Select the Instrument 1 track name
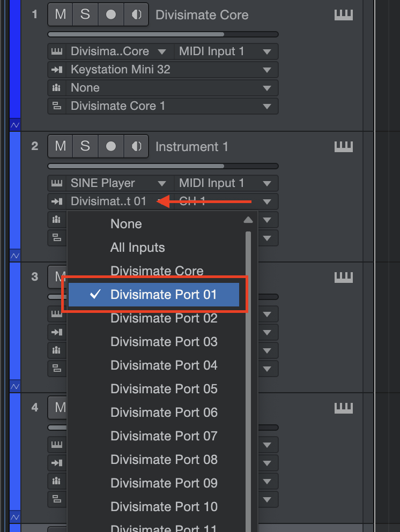400x532 pixels. pyautogui.click(x=191, y=147)
